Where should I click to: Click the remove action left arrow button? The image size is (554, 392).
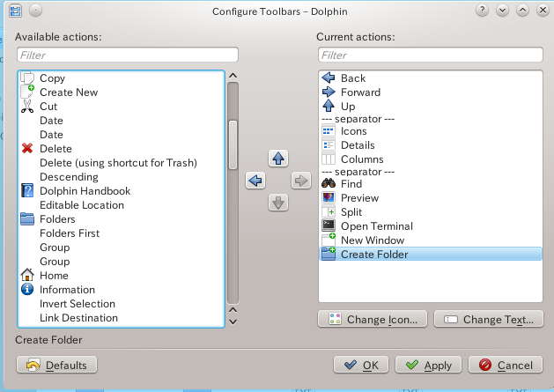[x=255, y=181]
